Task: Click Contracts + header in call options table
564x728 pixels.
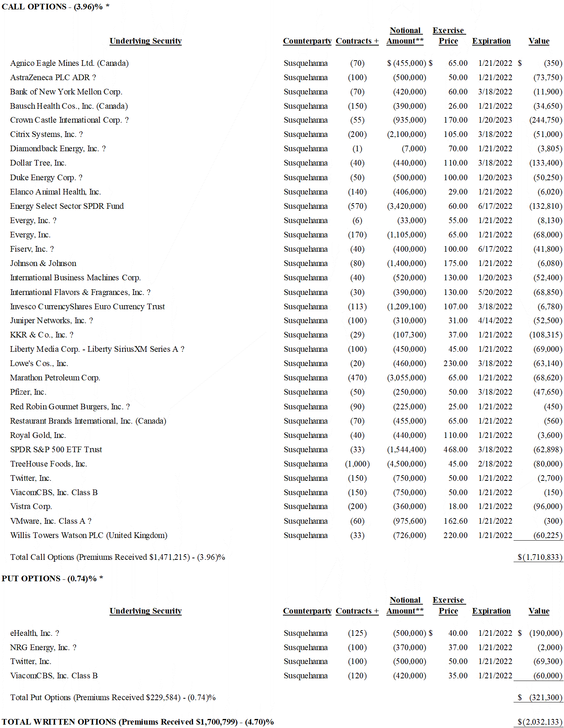Action: pyautogui.click(x=357, y=41)
